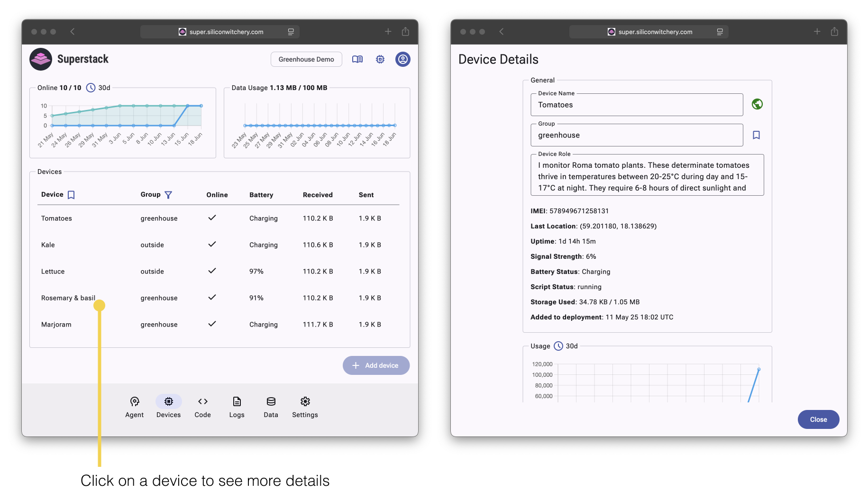This screenshot has width=868, height=491.
Task: Click the usage chart data point
Action: point(759,369)
